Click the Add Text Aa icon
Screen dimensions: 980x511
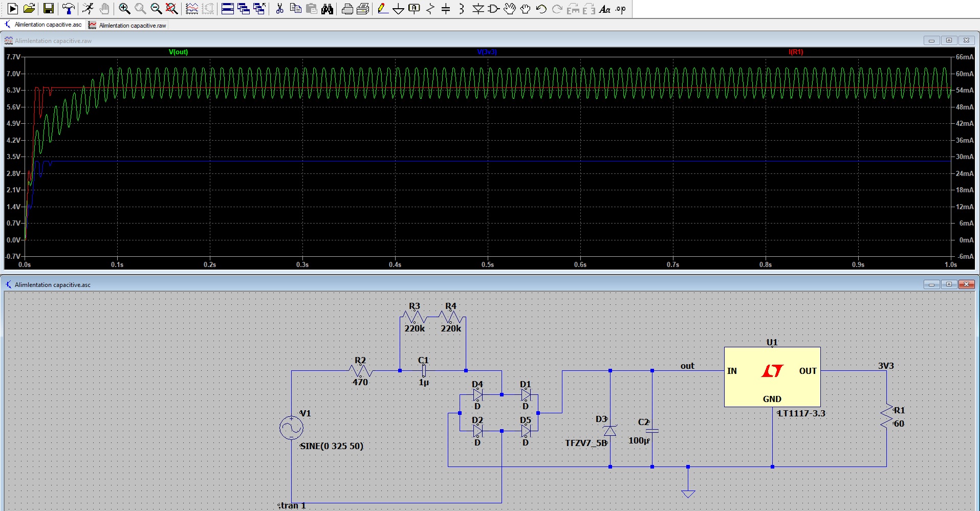[604, 9]
